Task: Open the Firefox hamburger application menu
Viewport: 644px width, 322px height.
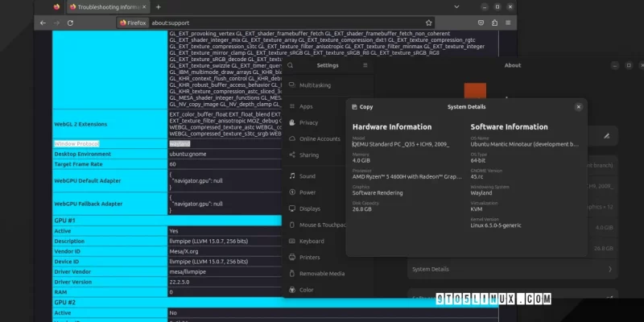Action: coord(508,23)
